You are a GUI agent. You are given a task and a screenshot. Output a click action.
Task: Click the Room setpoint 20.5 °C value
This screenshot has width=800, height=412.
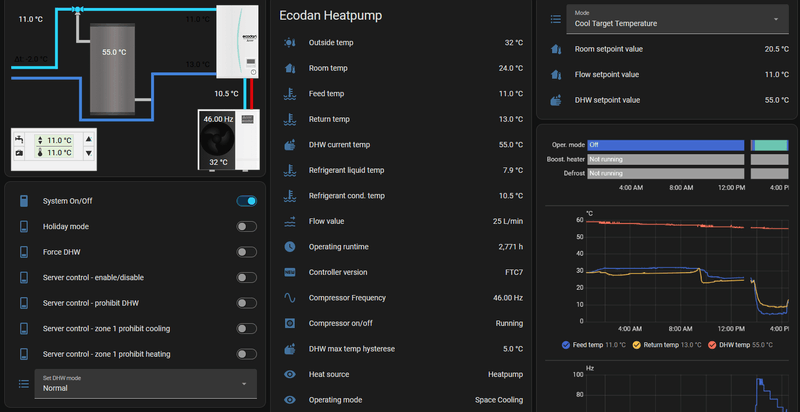[x=777, y=49]
